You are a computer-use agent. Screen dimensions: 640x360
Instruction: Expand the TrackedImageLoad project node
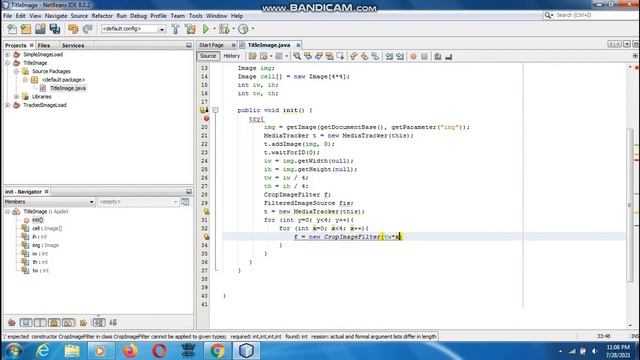7,105
